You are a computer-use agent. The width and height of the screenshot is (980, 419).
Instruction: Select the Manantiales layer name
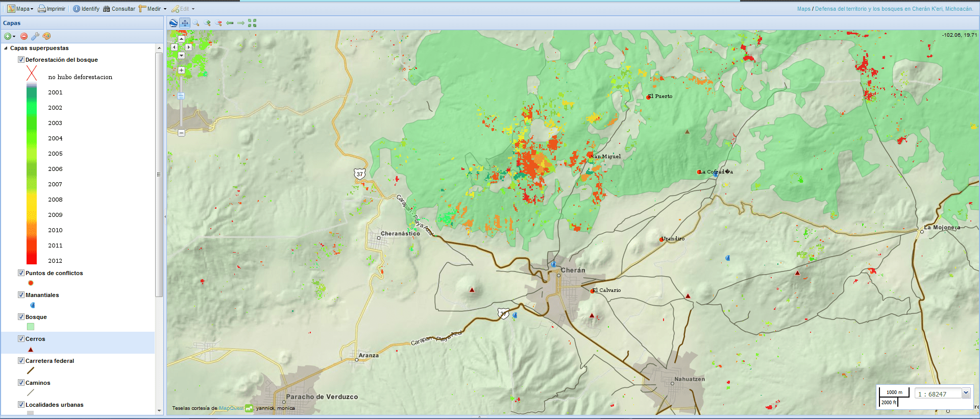point(42,295)
